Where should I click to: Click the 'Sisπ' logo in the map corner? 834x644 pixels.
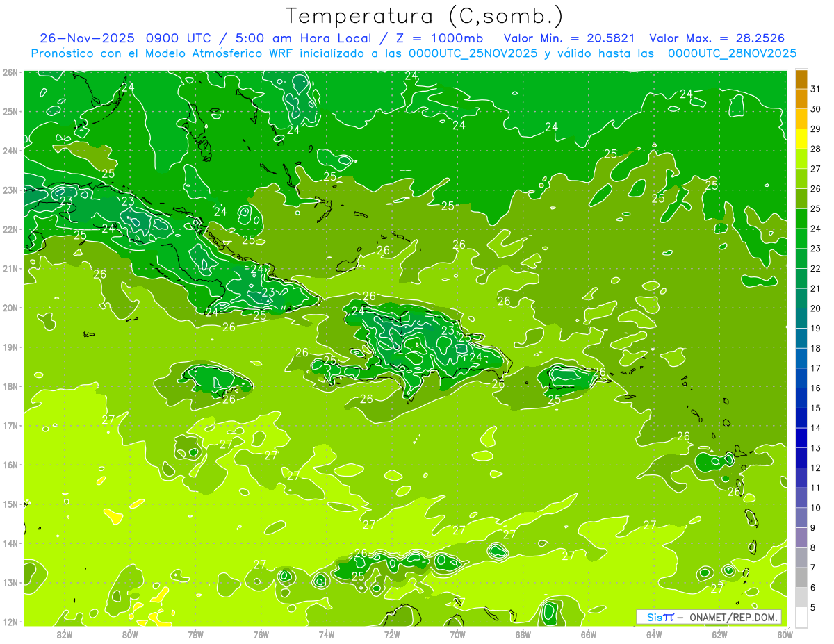[660, 617]
